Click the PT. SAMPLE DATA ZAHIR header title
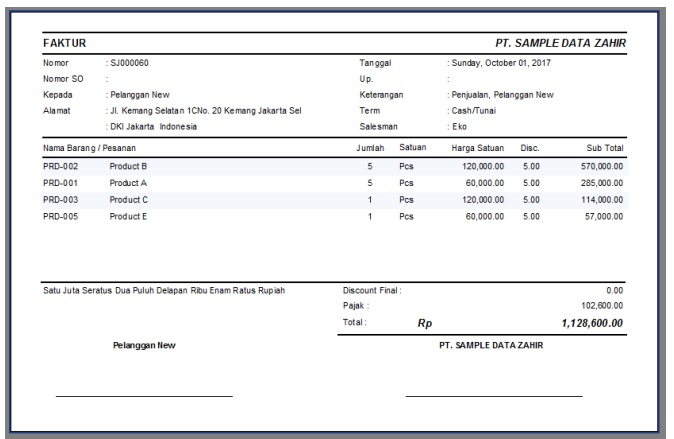The image size is (674, 439). (x=568, y=44)
